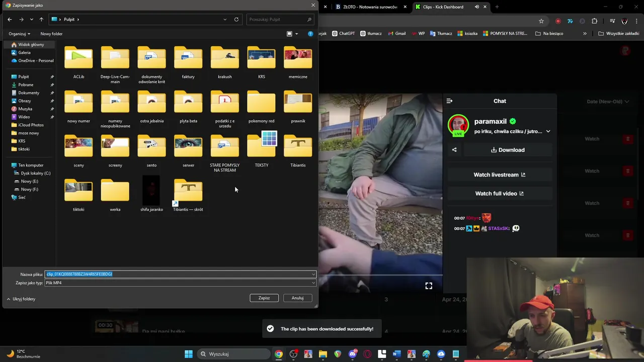
Task: Open a new Chrome tab
Action: 497,7
